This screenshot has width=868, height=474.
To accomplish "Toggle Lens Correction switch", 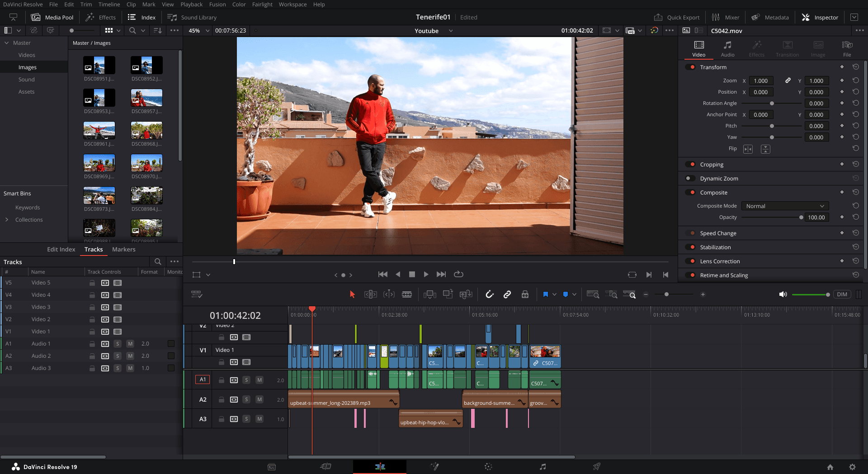I will [x=690, y=261].
